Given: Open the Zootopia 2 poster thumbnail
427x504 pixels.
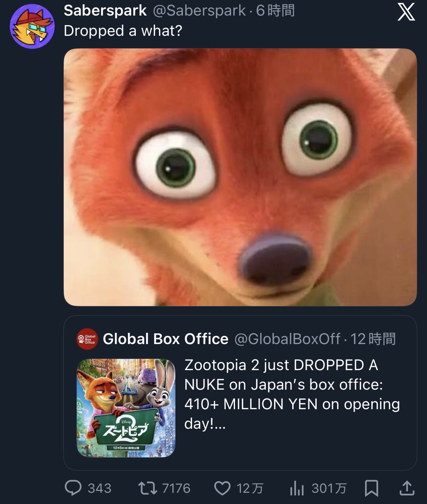Looking at the screenshot, I should (x=126, y=408).
